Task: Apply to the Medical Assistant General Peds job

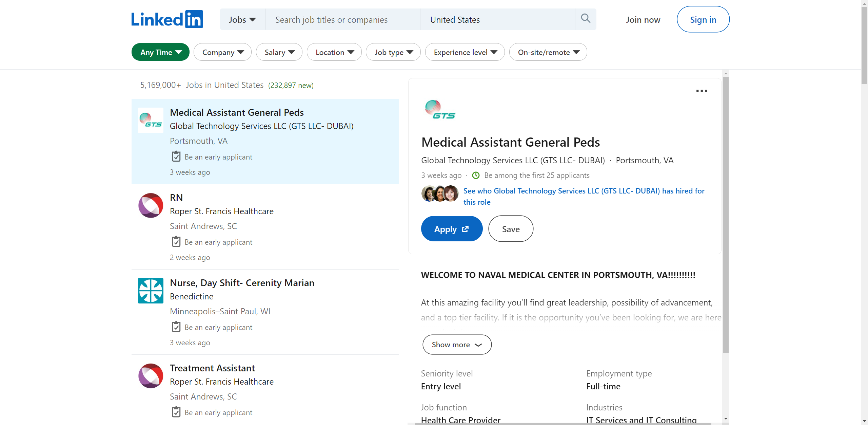Action: coord(451,228)
